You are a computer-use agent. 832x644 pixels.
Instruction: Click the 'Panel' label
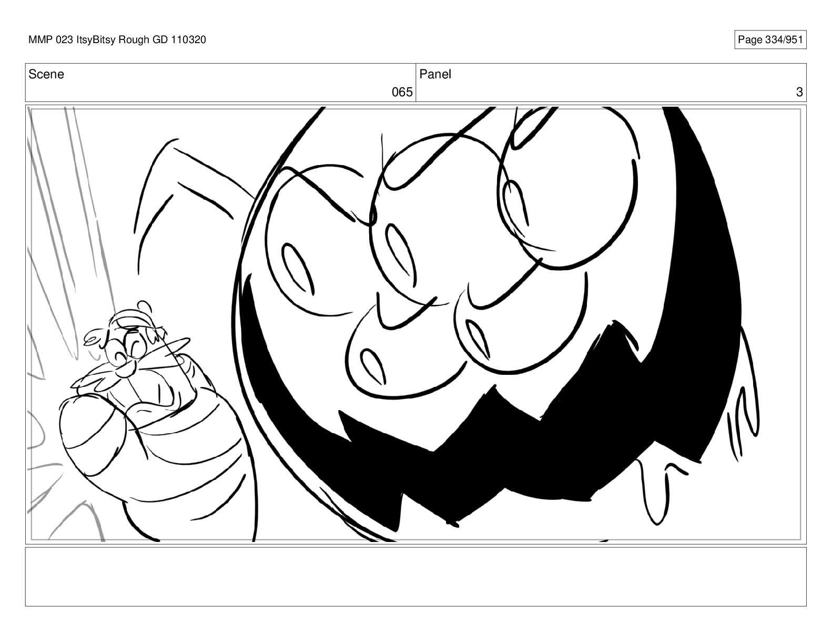435,75
